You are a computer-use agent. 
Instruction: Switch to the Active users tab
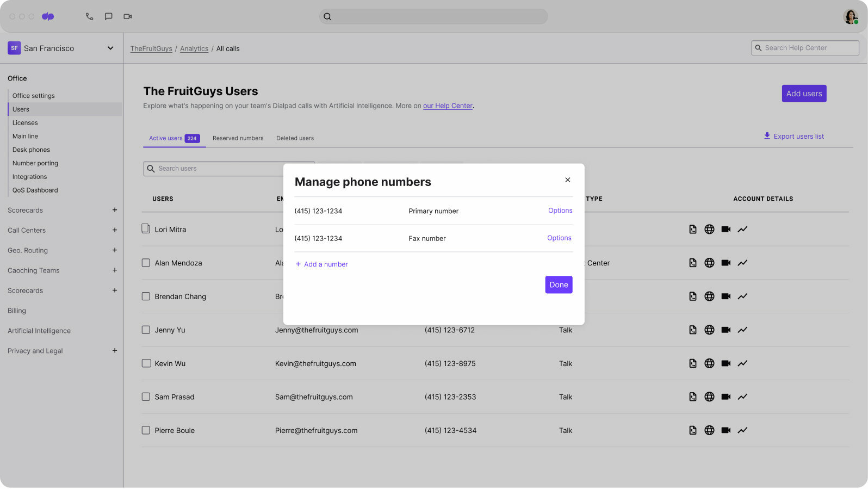coord(174,139)
